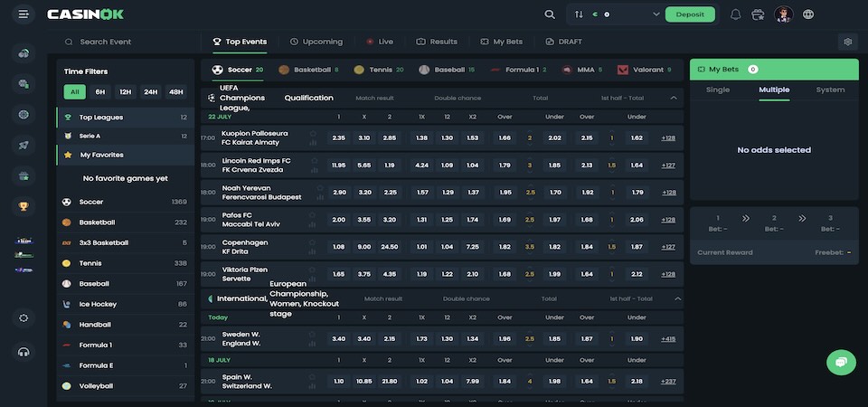The image size is (868, 407).
Task: Open the Results tab
Action: click(437, 42)
